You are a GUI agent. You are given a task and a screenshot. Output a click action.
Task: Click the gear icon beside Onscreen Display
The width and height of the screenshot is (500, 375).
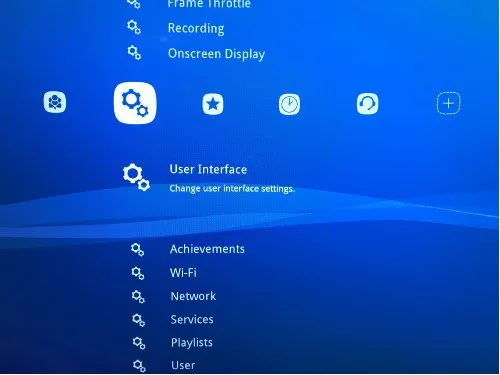pyautogui.click(x=134, y=53)
